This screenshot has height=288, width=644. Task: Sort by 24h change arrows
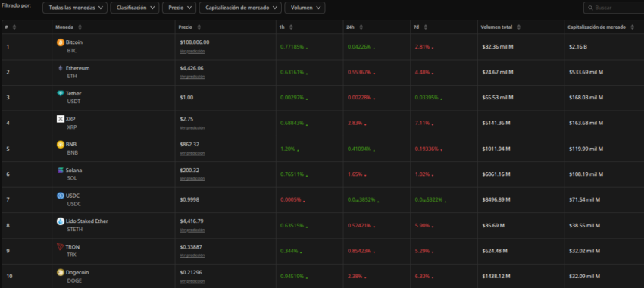click(x=361, y=27)
